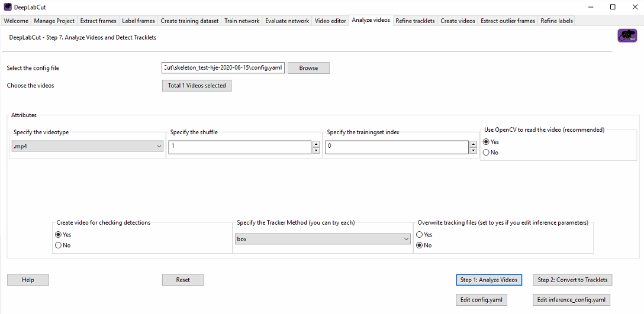The image size is (644, 314).
Task: Click the trainingset index field
Action: click(397, 147)
